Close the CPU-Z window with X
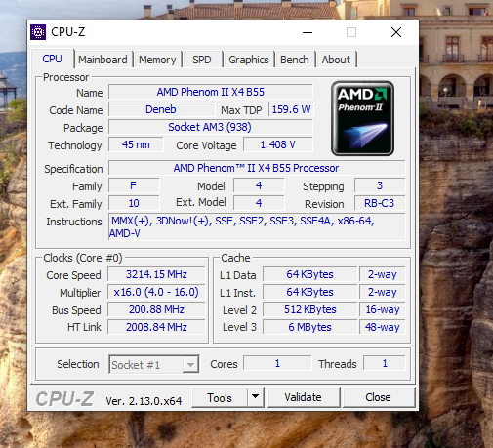493x448 pixels. [396, 32]
